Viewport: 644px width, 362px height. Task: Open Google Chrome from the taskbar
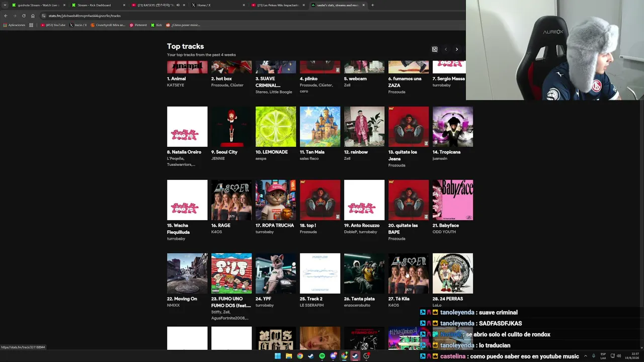[300, 356]
